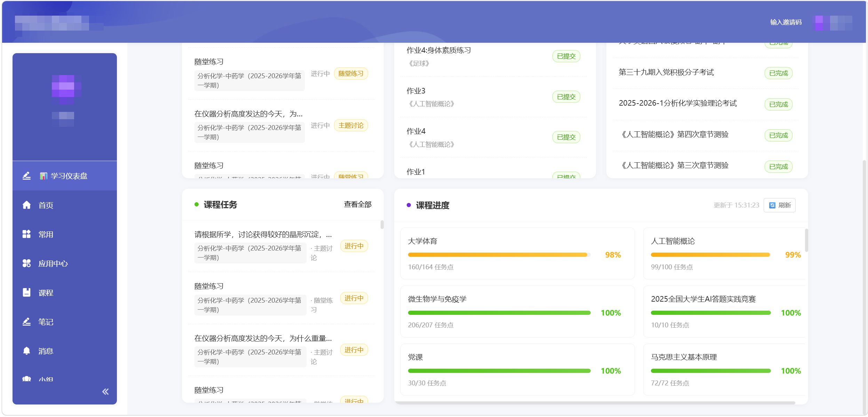
Task: Click the 刷新 refresh button for course progress
Action: 779,205
